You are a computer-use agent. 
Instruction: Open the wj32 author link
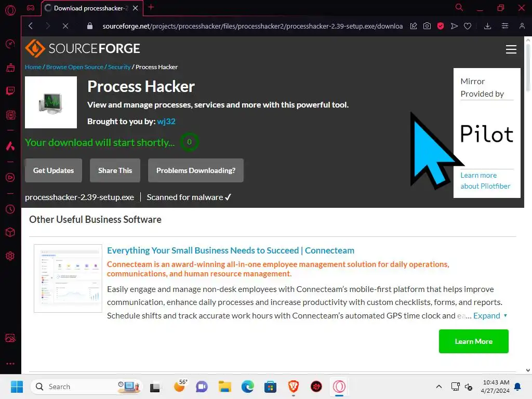pyautogui.click(x=166, y=122)
